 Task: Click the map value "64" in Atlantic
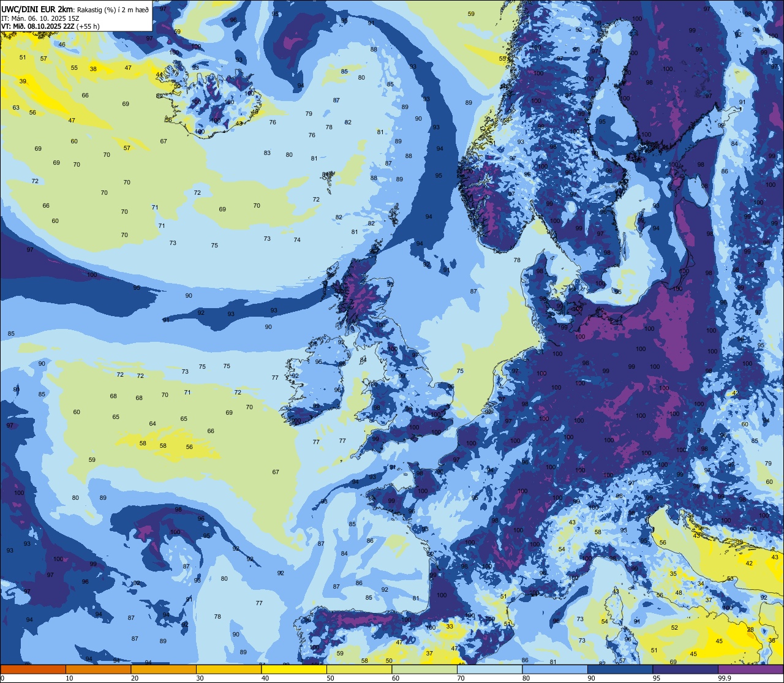[x=153, y=423]
